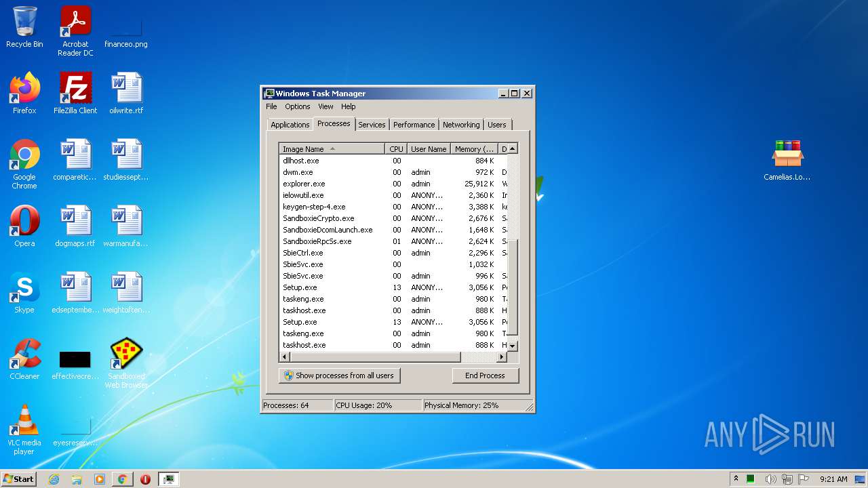Image resolution: width=868 pixels, height=488 pixels.
Task: Switch to the Networking tab
Action: pyautogui.click(x=461, y=125)
